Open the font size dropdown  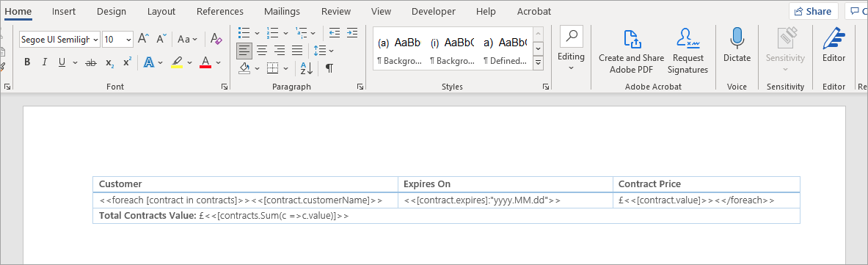(129, 40)
